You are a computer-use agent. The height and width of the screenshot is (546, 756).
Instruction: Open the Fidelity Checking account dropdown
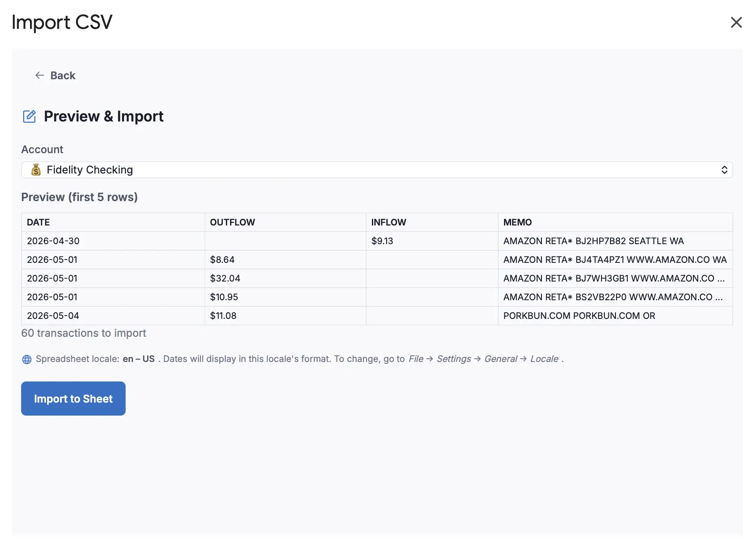(x=377, y=170)
